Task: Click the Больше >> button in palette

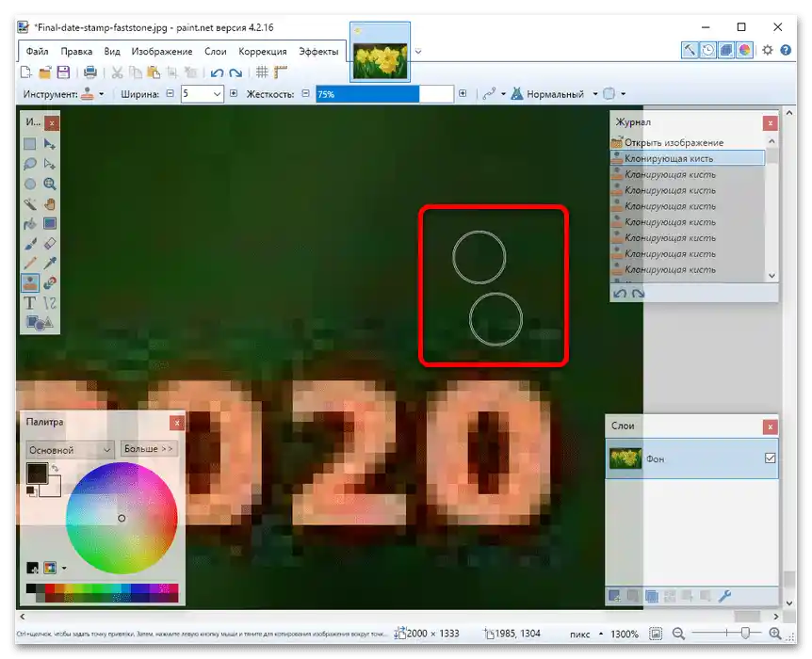Action: click(149, 449)
